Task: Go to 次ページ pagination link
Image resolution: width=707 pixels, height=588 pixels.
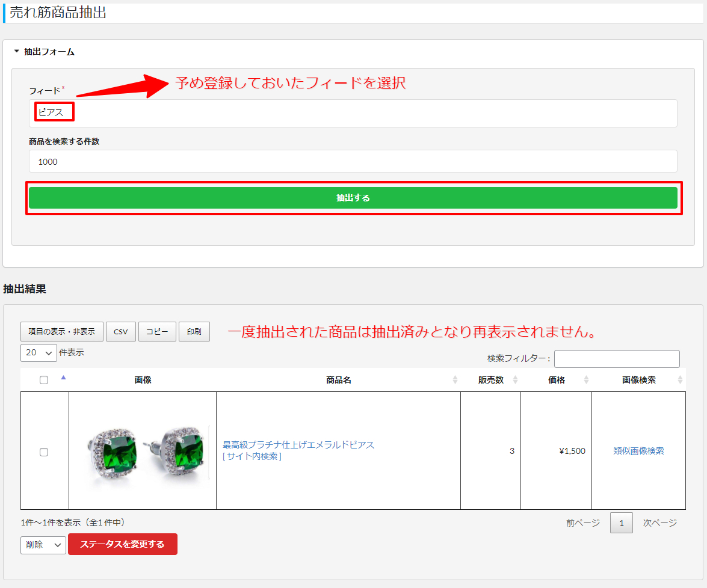Action: coord(660,522)
